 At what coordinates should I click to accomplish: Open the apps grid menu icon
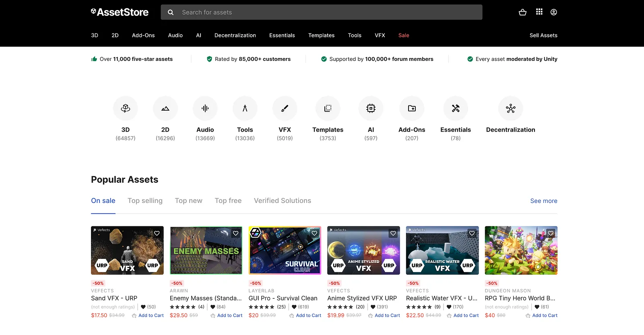[x=539, y=12]
